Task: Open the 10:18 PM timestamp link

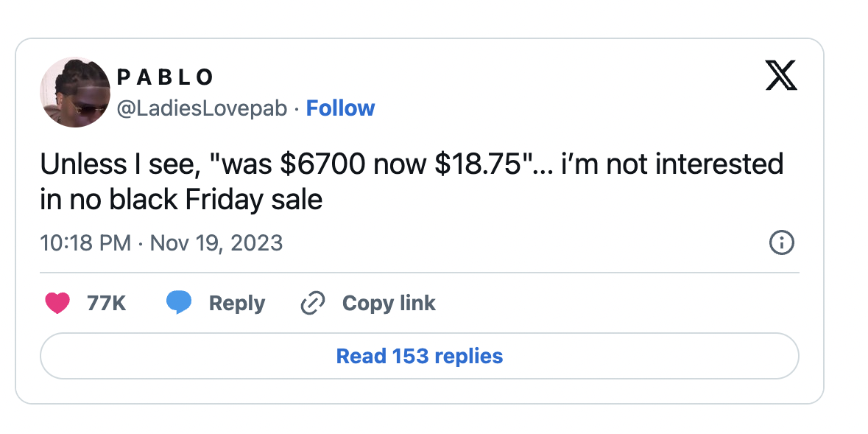Action: pyautogui.click(x=85, y=243)
